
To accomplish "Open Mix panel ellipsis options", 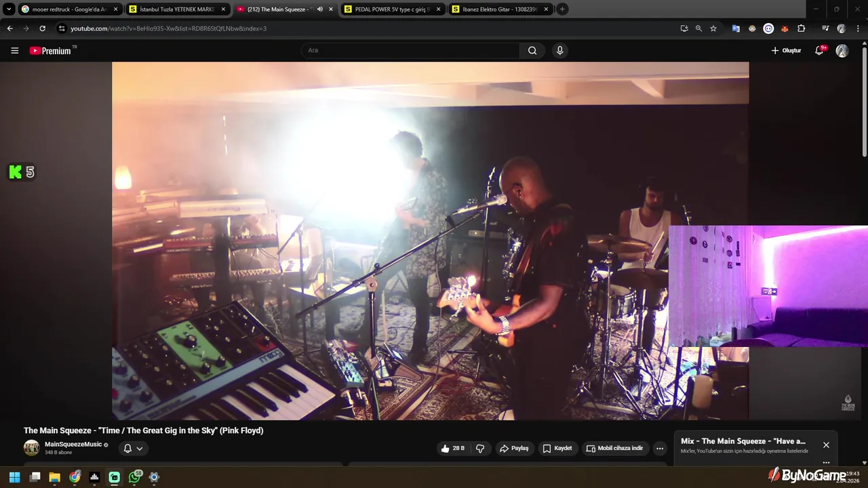I will click(x=826, y=462).
